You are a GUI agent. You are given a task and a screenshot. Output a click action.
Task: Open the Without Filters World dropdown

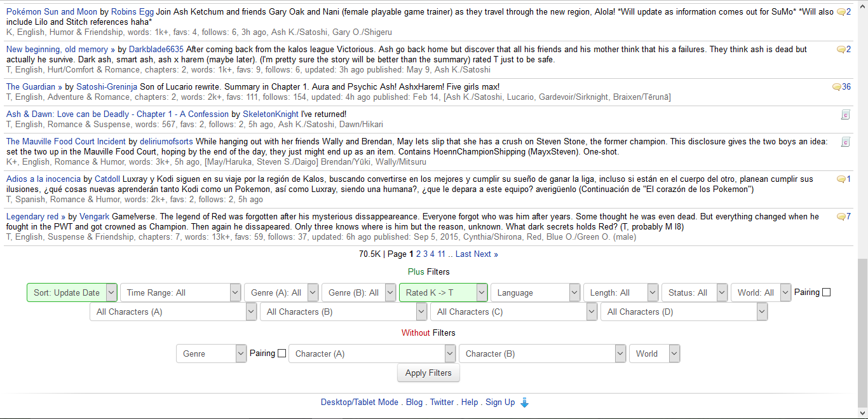[x=654, y=354]
